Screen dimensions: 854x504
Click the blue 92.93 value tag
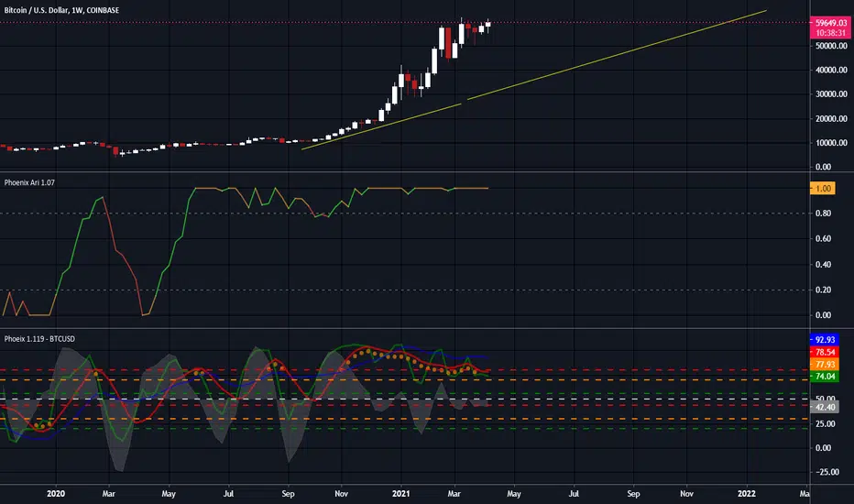[825, 339]
